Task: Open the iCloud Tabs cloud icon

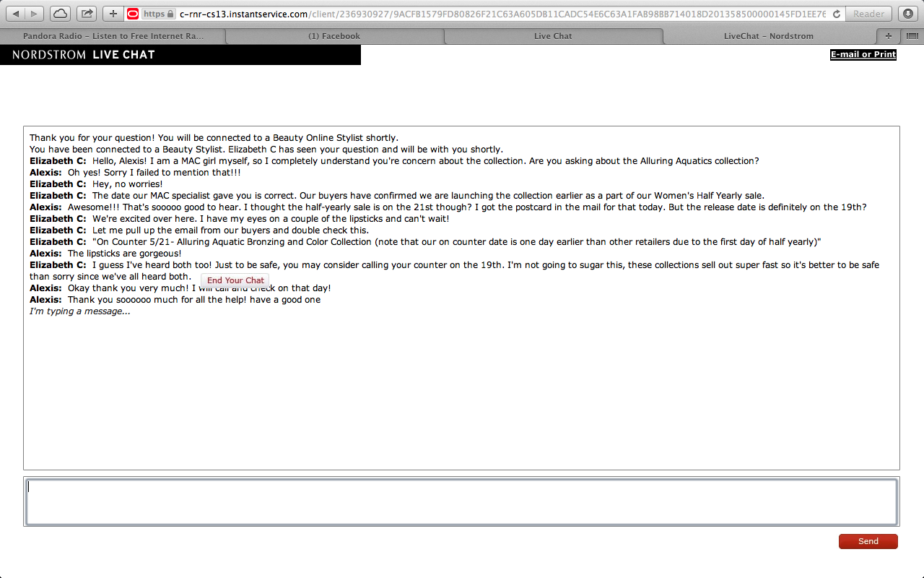Action: click(x=61, y=14)
